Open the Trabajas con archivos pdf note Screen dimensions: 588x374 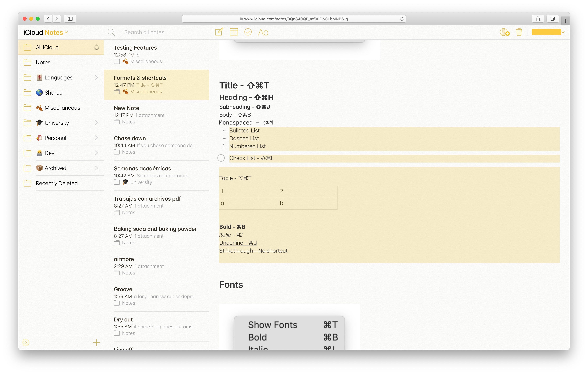pos(157,206)
